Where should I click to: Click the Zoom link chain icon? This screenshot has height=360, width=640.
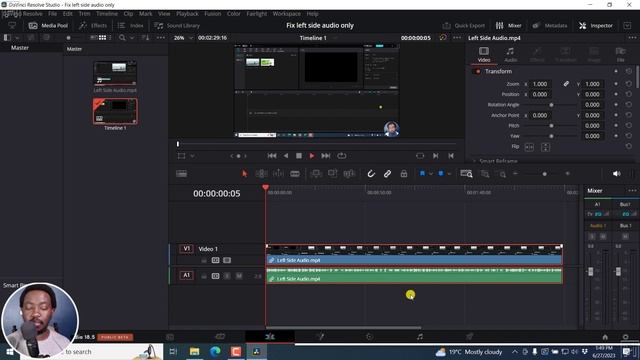(566, 84)
